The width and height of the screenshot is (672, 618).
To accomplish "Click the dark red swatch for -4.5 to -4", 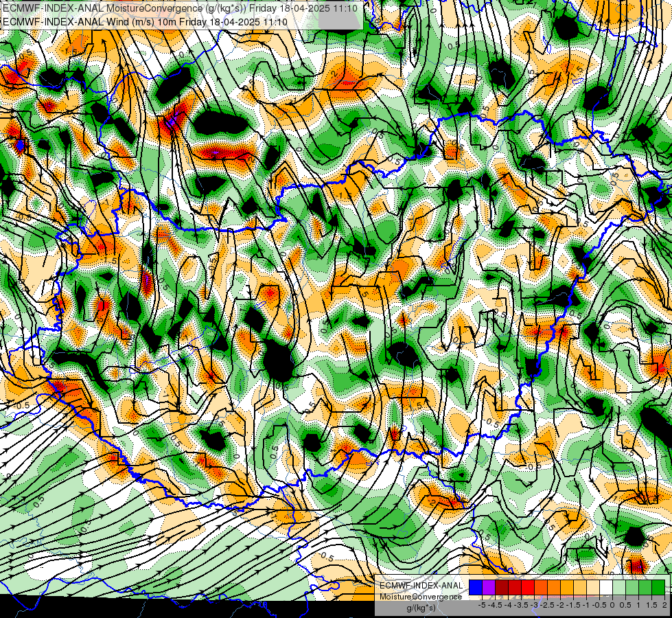I will point(502,587).
